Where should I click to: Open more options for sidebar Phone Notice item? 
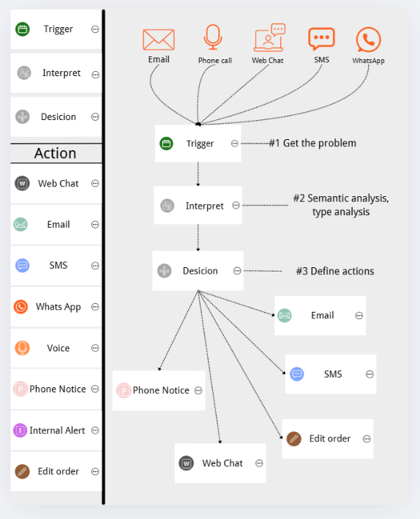pyautogui.click(x=95, y=389)
